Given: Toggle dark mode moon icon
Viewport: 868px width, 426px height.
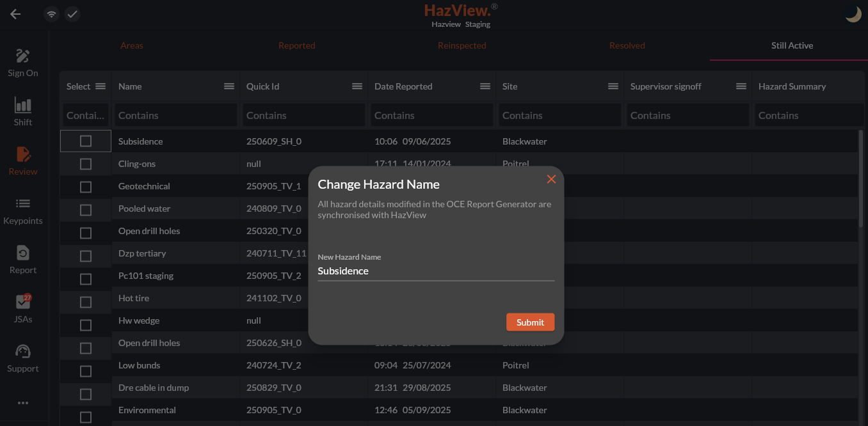Looking at the screenshot, I should pos(853,13).
